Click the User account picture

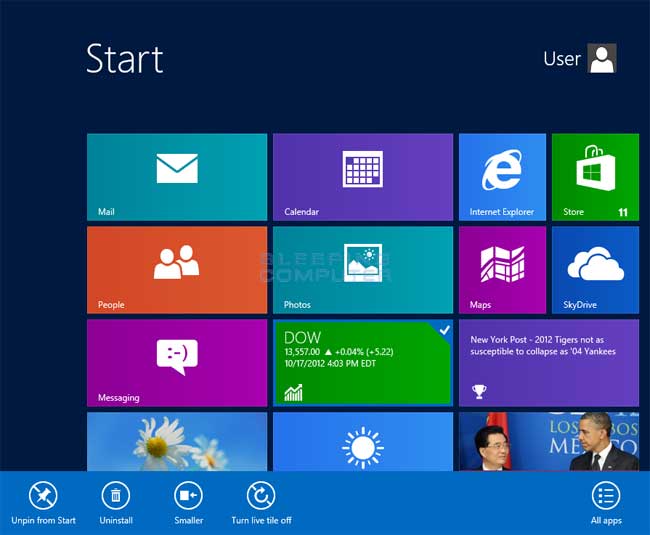(601, 58)
